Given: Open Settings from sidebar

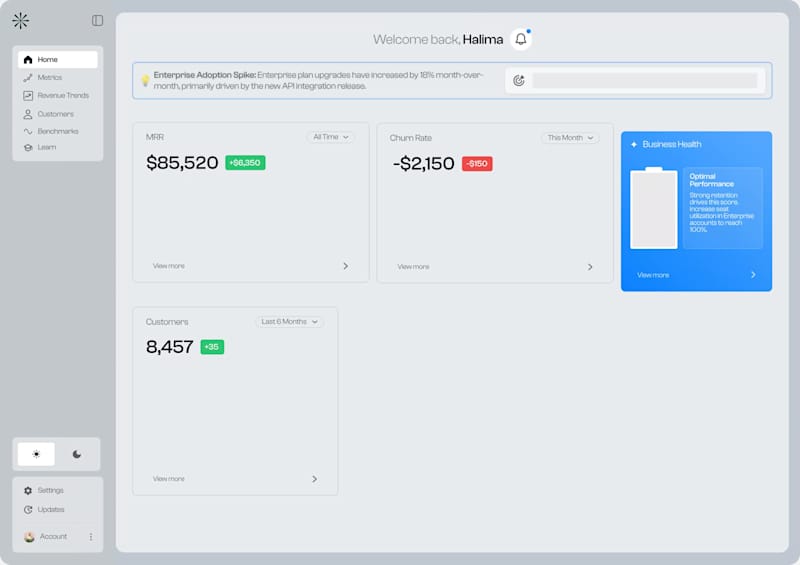Looking at the screenshot, I should (51, 490).
